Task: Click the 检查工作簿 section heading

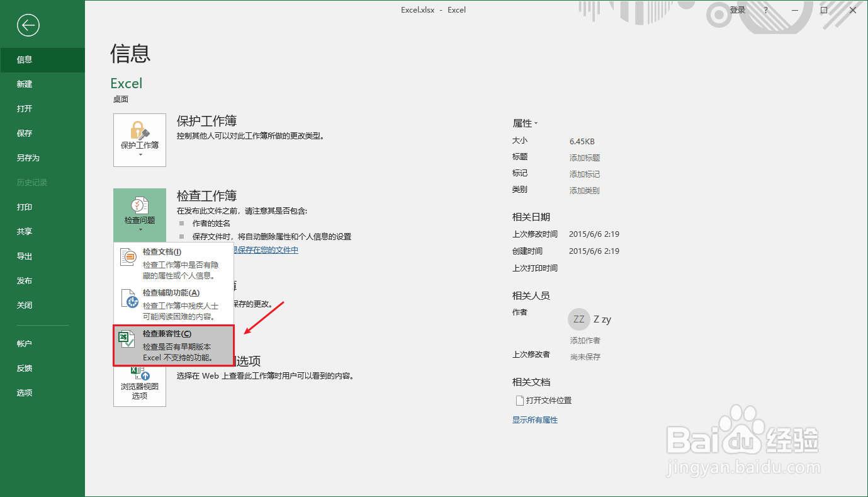Action: (x=206, y=196)
